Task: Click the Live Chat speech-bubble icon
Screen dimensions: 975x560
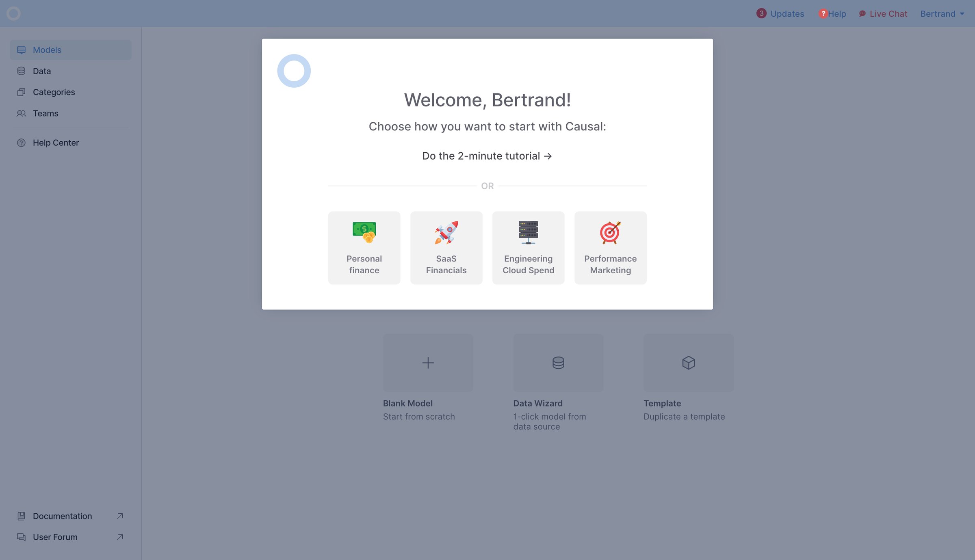Action: [862, 13]
